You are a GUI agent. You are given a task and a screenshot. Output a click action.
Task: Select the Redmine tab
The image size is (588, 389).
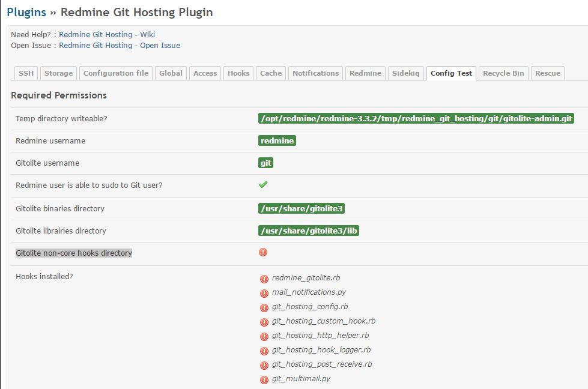click(365, 73)
